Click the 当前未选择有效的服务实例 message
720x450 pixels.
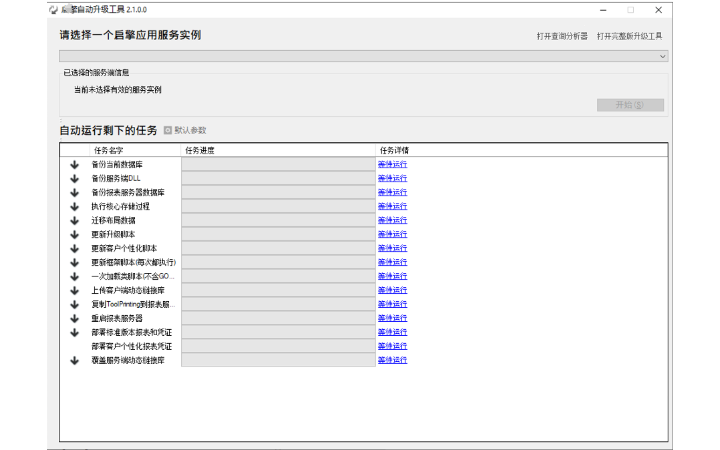[x=118, y=90]
